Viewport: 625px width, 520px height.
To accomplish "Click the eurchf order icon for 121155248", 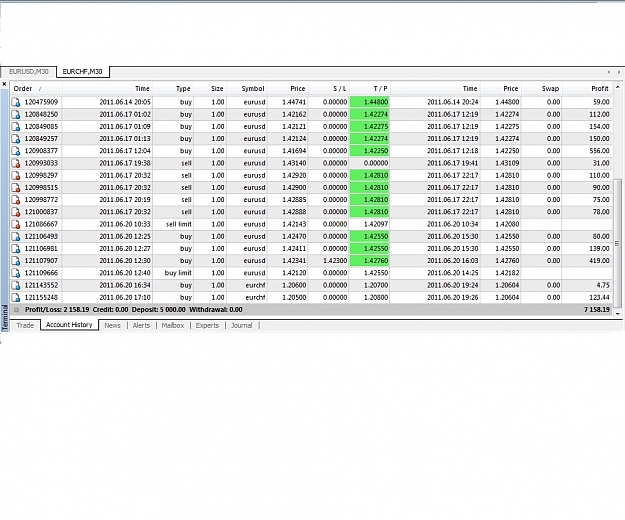I will 16,298.
